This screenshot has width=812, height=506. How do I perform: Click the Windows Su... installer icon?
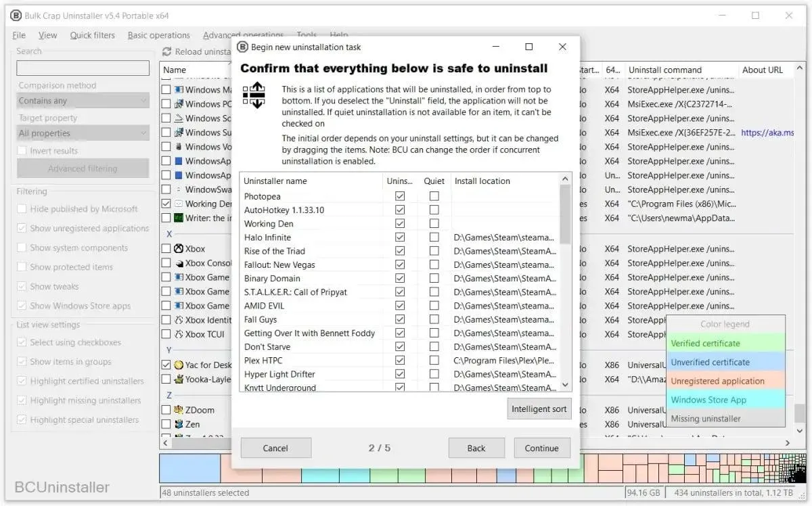coord(179,133)
